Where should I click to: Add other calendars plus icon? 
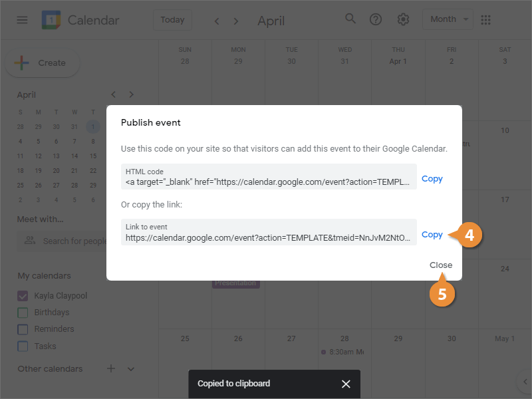111,368
